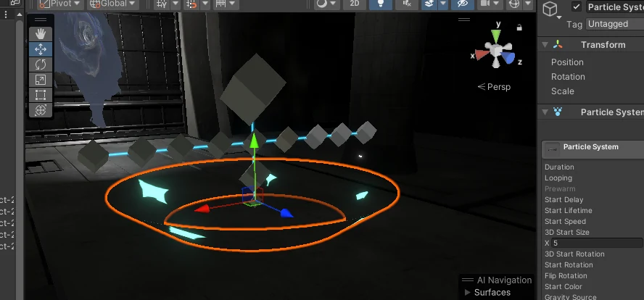
Task: Toggle the GameObject enabled checkbox
Action: 577,7
